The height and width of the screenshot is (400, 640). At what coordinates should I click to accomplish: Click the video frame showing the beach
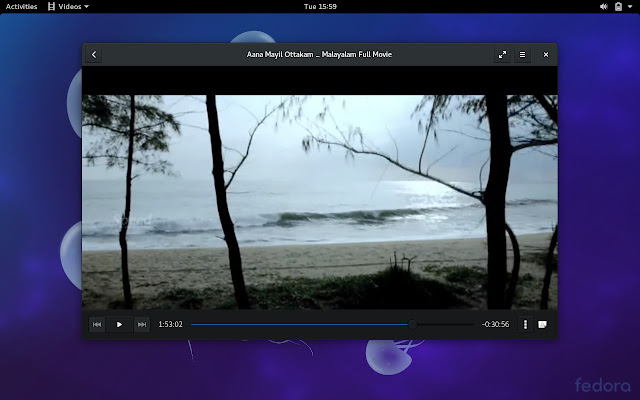click(320, 202)
